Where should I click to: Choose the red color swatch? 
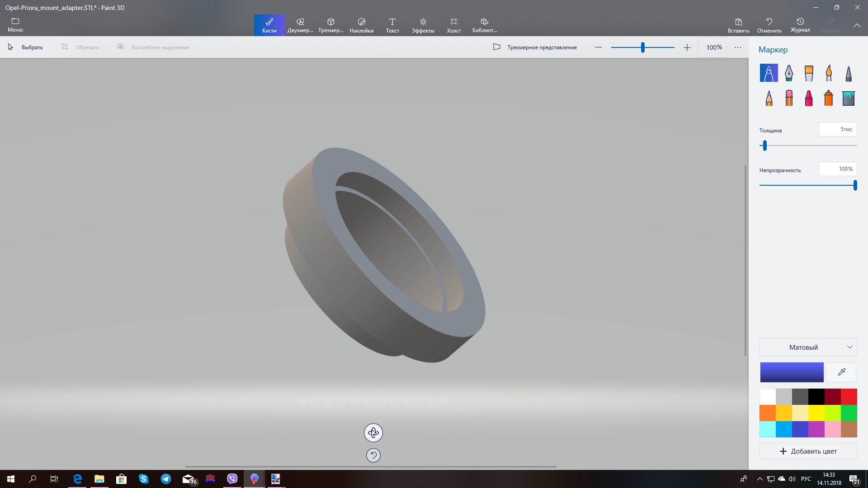pos(849,397)
